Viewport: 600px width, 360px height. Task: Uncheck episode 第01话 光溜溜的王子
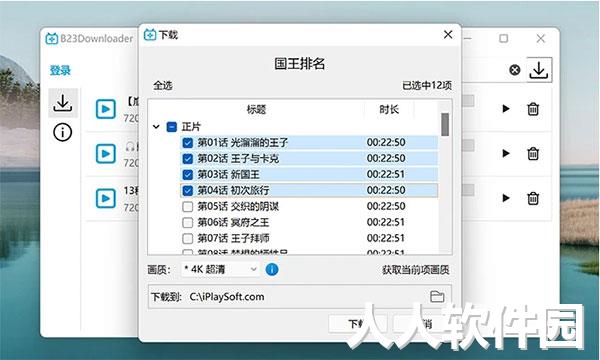click(x=188, y=143)
